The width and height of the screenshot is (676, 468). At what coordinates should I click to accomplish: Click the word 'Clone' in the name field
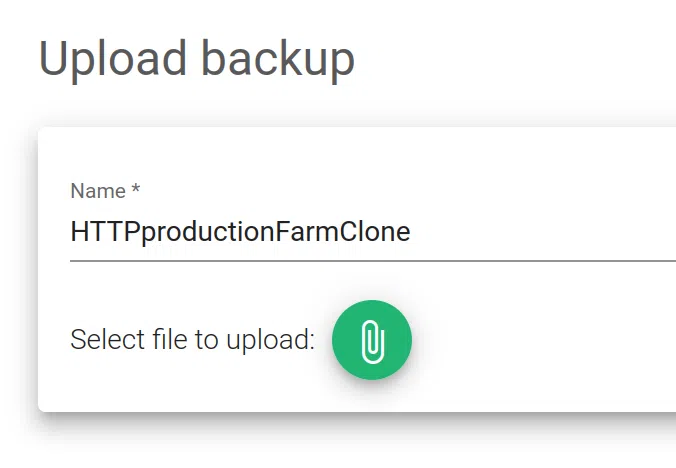(x=375, y=232)
